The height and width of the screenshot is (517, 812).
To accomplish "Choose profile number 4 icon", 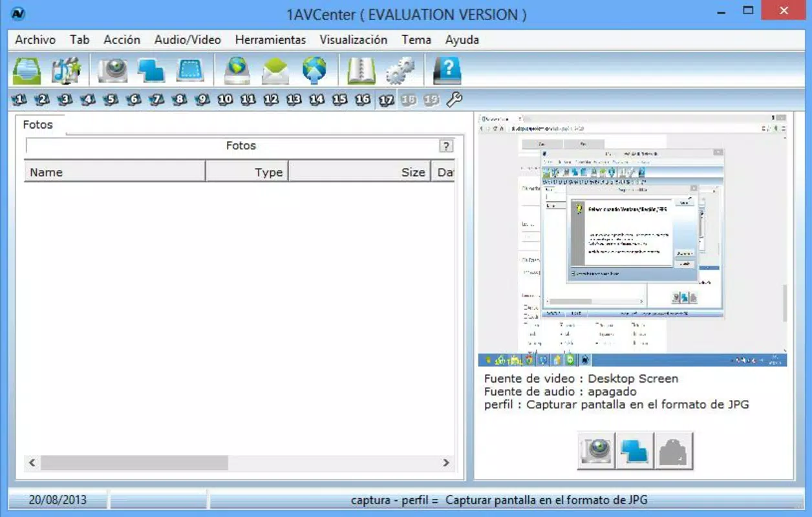I will point(88,100).
